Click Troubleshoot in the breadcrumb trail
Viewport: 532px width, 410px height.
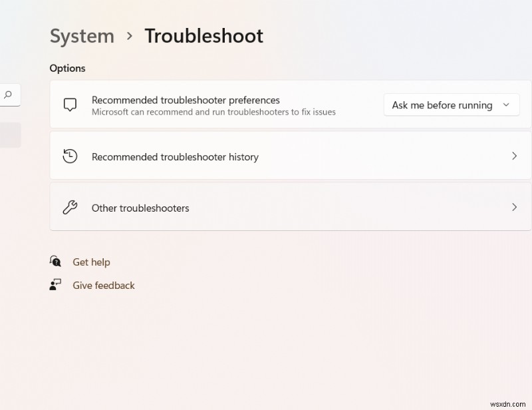pyautogui.click(x=203, y=36)
